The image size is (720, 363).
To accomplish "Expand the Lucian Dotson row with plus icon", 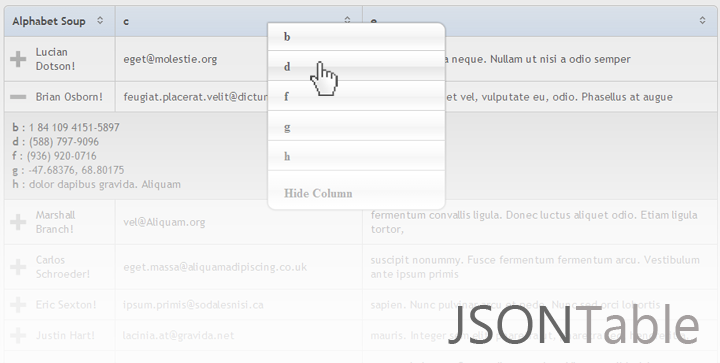I will click(x=18, y=59).
